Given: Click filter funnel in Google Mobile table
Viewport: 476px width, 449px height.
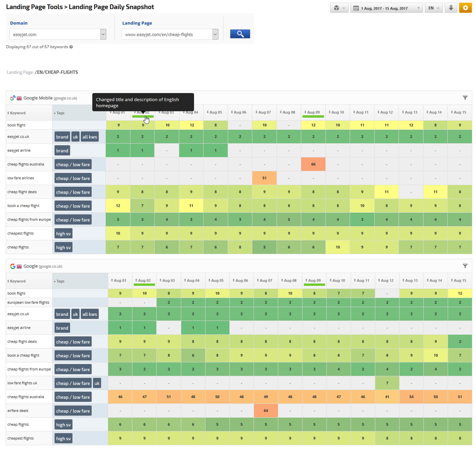Looking at the screenshot, I should 465,97.
